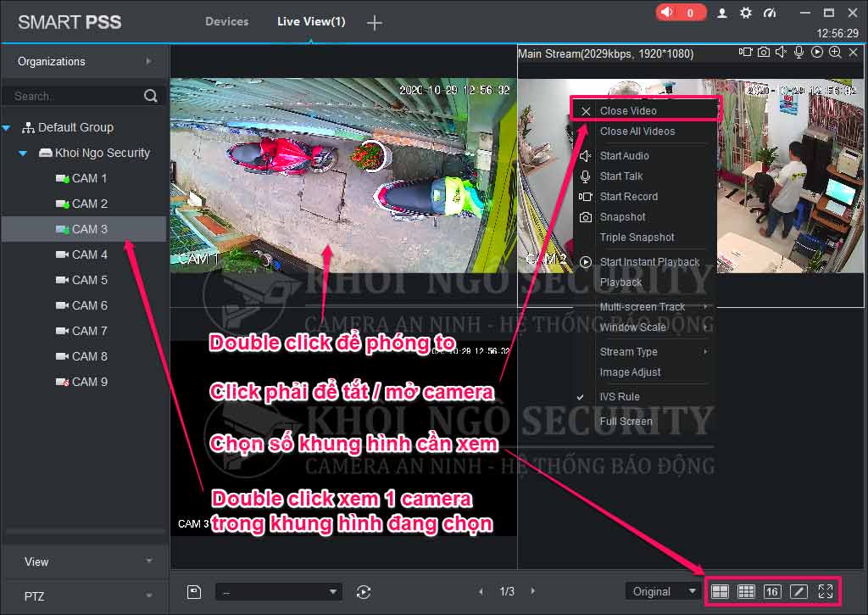The image size is (868, 615).
Task: Switch to the Live View(1) tab
Action: 311,21
